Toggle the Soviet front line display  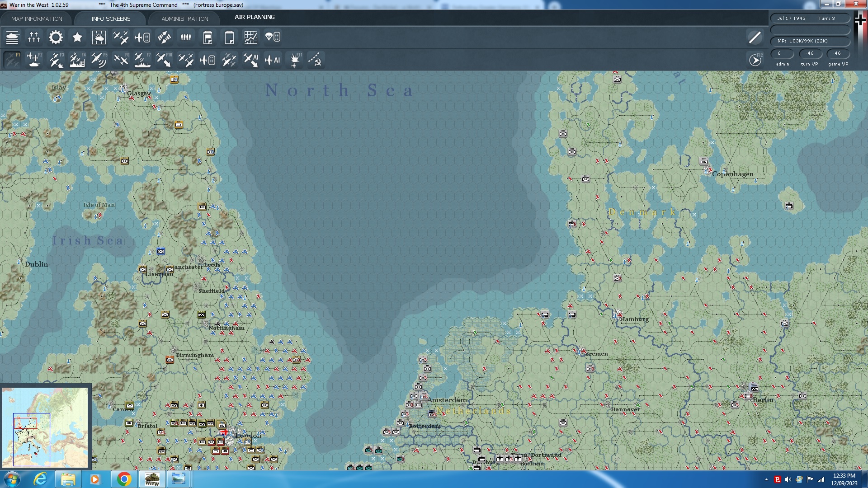pyautogui.click(x=315, y=60)
